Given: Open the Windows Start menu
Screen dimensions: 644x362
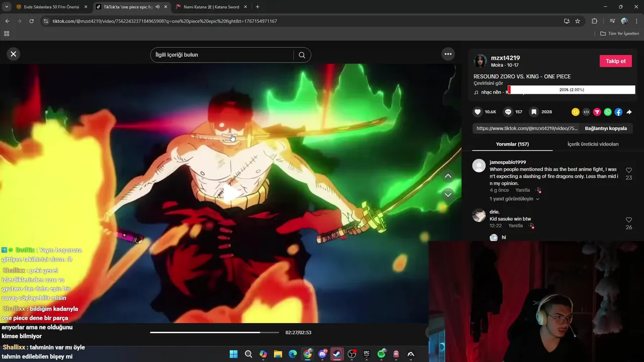Looking at the screenshot, I should click(x=233, y=354).
